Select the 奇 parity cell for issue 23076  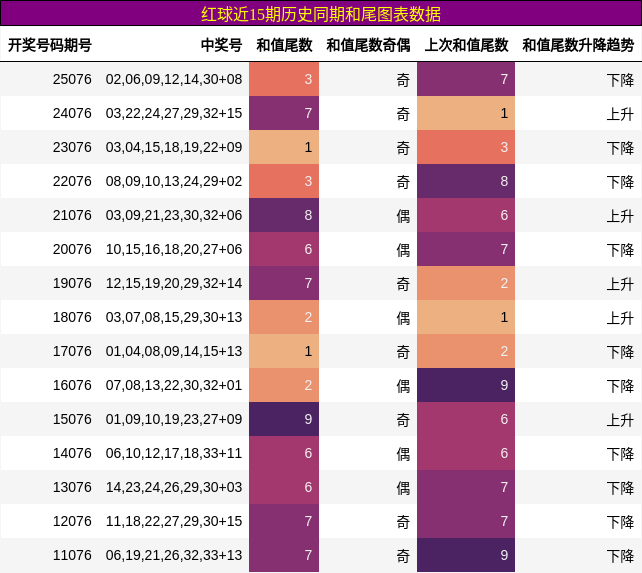(x=403, y=147)
